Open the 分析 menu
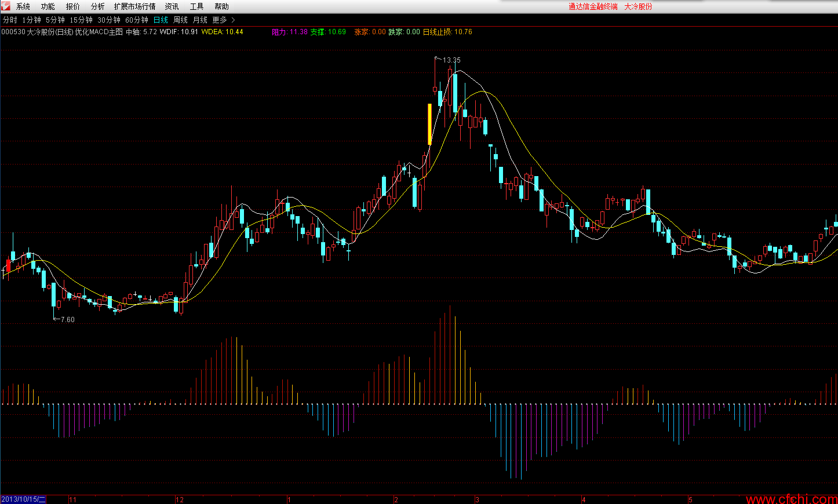This screenshot has width=838, height=504. pyautogui.click(x=98, y=6)
